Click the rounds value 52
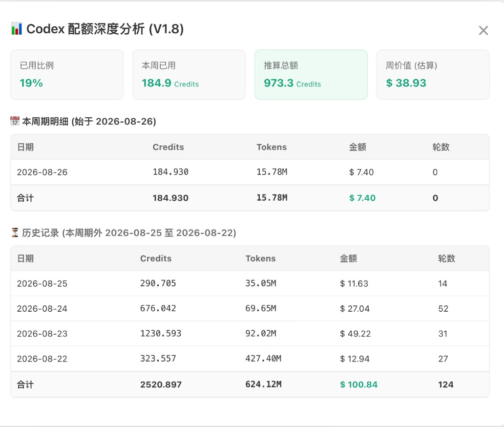 point(443,309)
